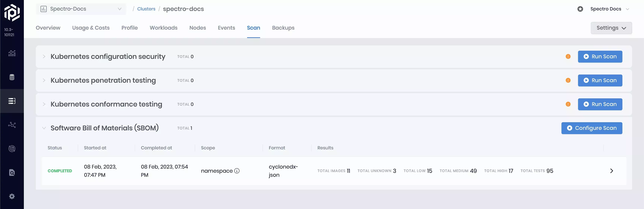
Task: Open the Spectro-Docs project dropdown
Action: 81,9
